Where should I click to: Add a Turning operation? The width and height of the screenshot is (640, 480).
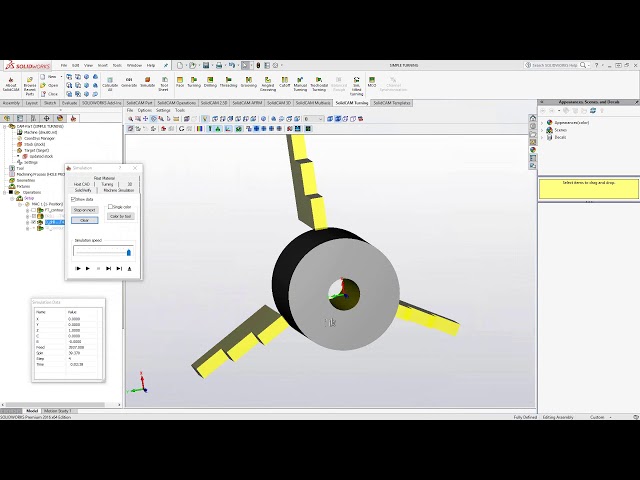pos(194,82)
